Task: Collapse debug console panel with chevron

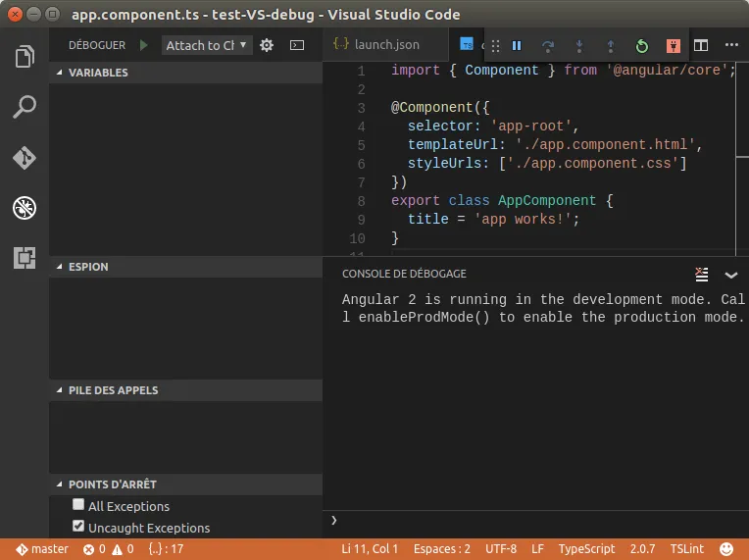Action: click(x=730, y=275)
